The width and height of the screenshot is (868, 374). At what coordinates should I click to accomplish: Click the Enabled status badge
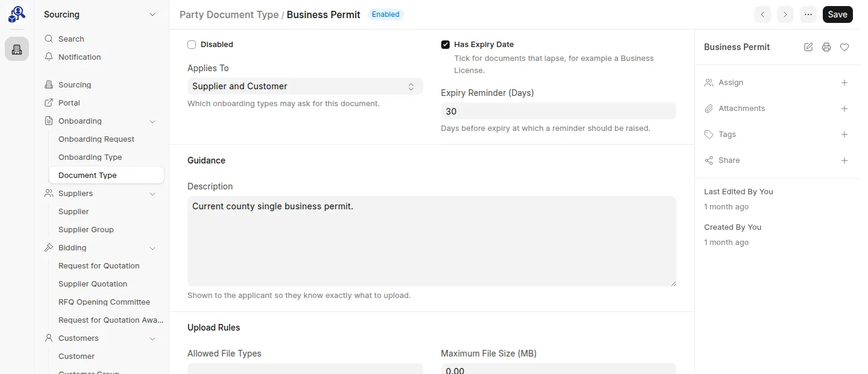click(x=386, y=14)
